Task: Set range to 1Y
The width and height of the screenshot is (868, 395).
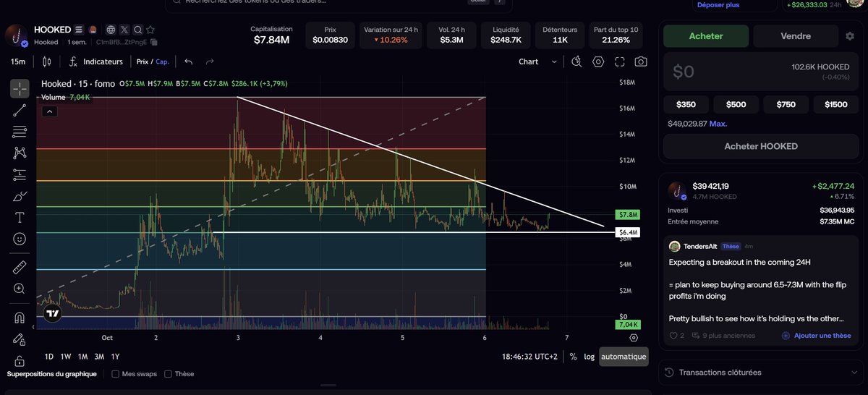Action: tap(115, 357)
